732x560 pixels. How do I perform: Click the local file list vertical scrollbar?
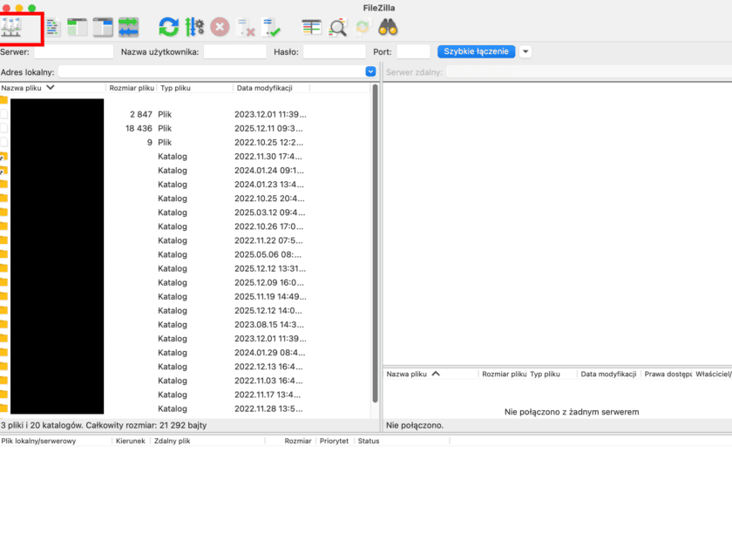coord(376,218)
